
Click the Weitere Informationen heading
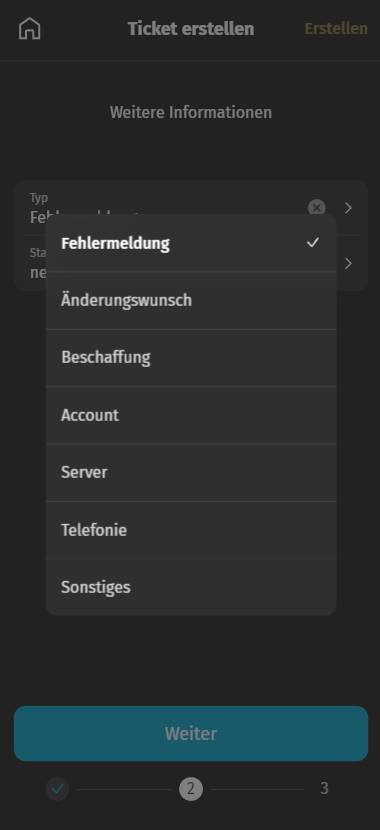(x=191, y=112)
